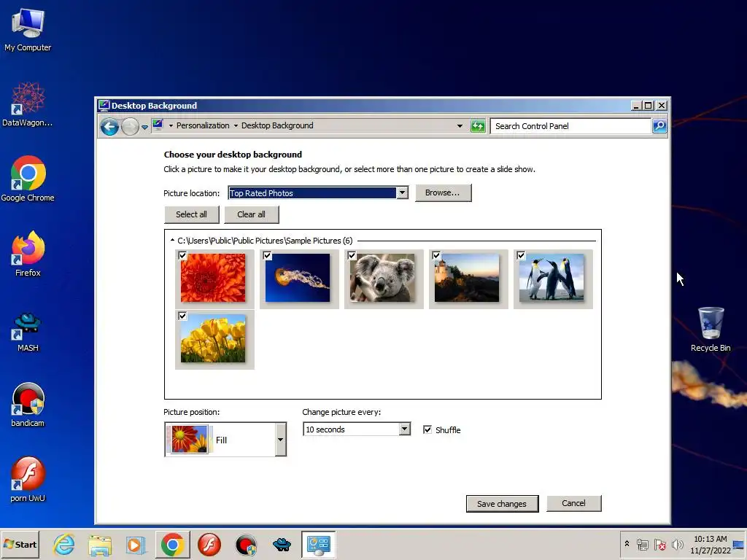The image size is (747, 560).
Task: Toggle the Shuffle checkbox
Action: point(427,429)
